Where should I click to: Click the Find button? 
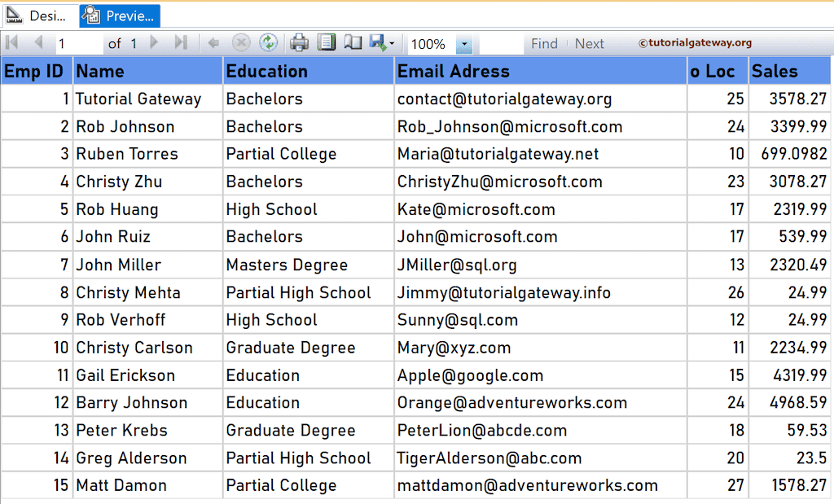[544, 43]
